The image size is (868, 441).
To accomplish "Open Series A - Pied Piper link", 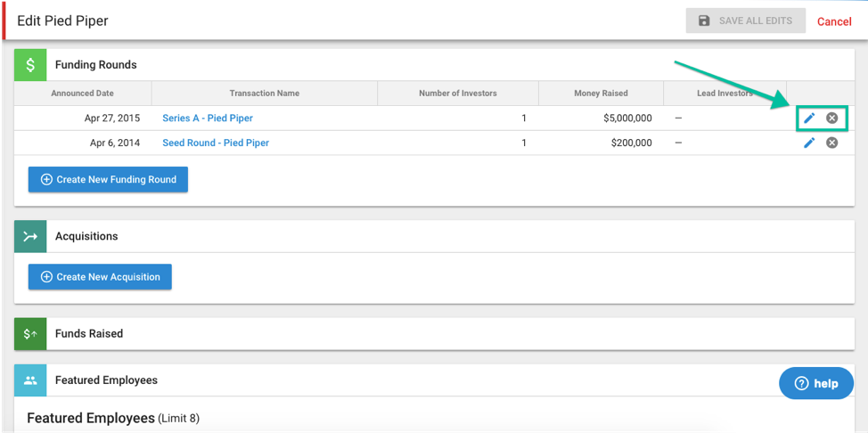I will (208, 118).
